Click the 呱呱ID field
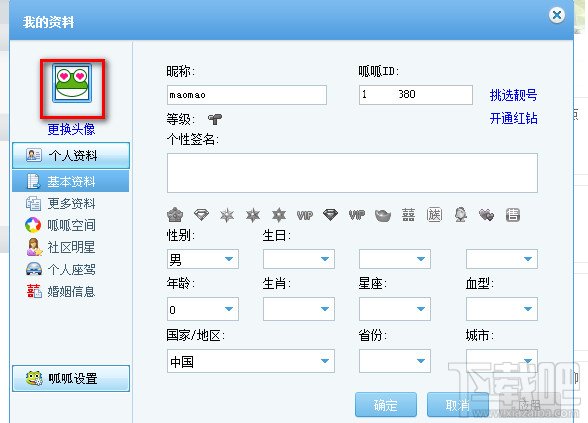 pos(416,95)
